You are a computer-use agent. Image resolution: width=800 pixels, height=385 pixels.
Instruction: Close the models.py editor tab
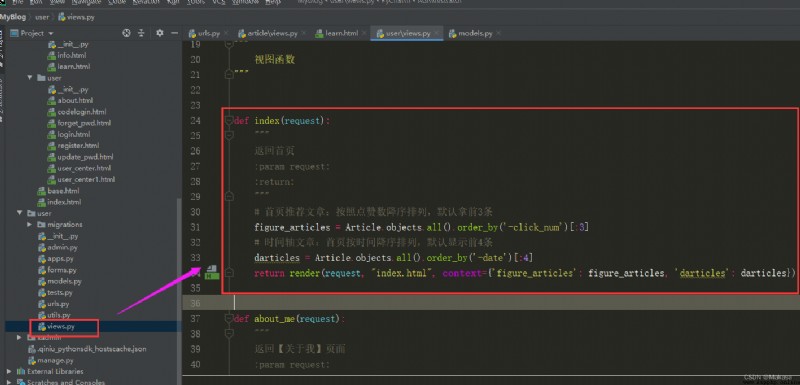point(498,33)
